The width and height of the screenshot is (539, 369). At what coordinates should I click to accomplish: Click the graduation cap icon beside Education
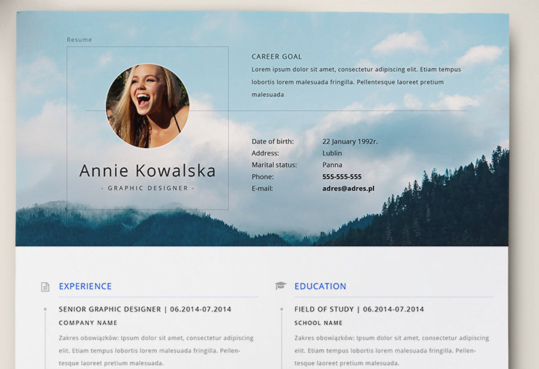pos(280,285)
